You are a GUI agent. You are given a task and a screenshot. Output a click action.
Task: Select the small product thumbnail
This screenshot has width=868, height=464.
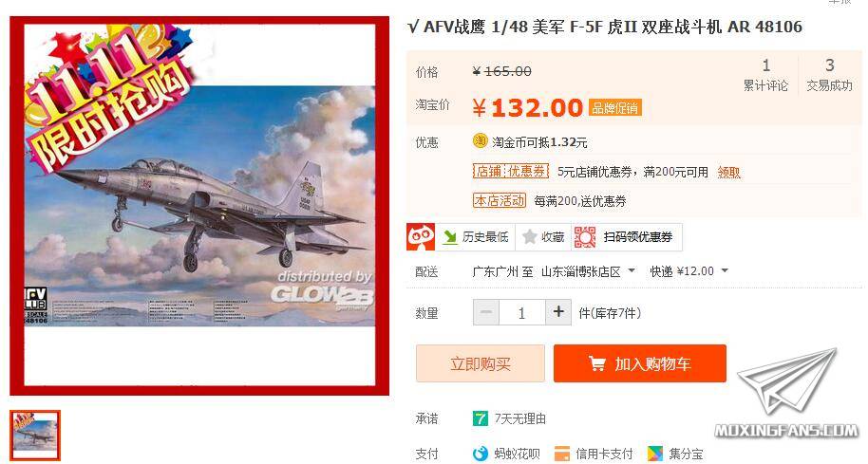pos(35,436)
